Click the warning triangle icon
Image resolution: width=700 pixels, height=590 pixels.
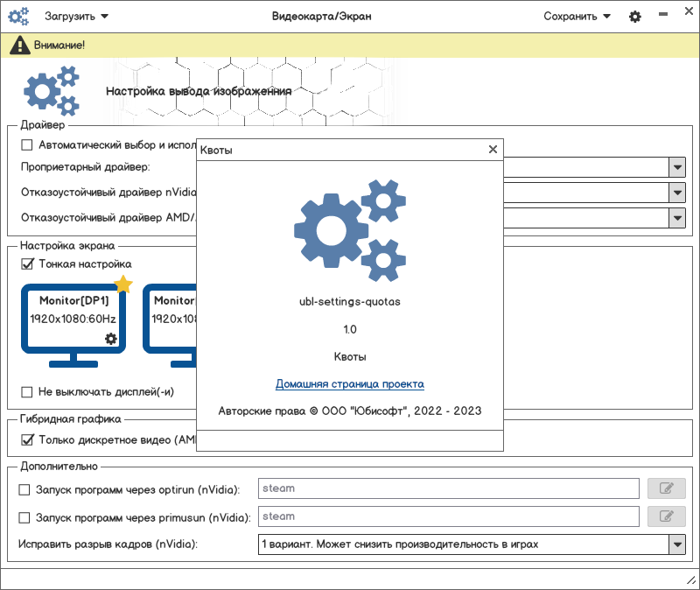pos(19,46)
